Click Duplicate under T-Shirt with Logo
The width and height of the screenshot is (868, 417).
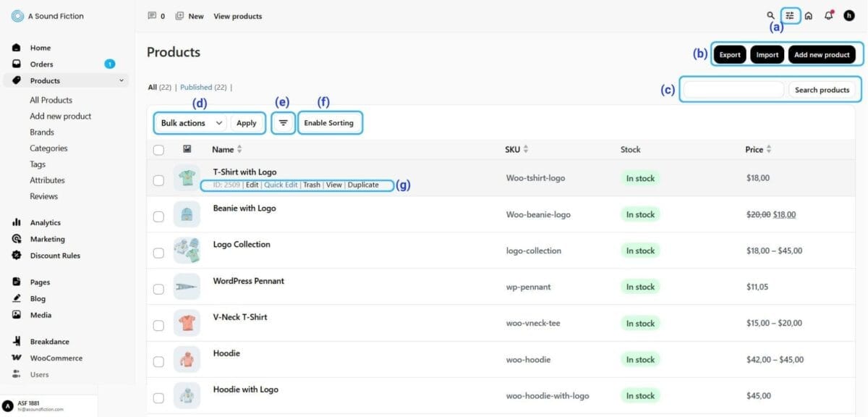[363, 185]
